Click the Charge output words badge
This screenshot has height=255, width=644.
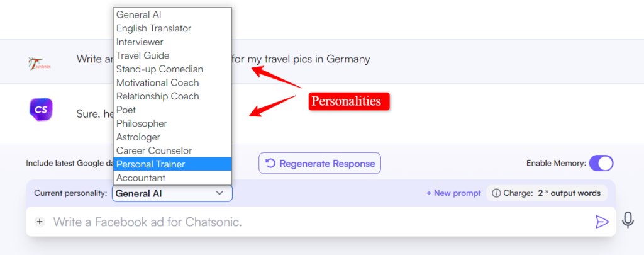tap(547, 193)
